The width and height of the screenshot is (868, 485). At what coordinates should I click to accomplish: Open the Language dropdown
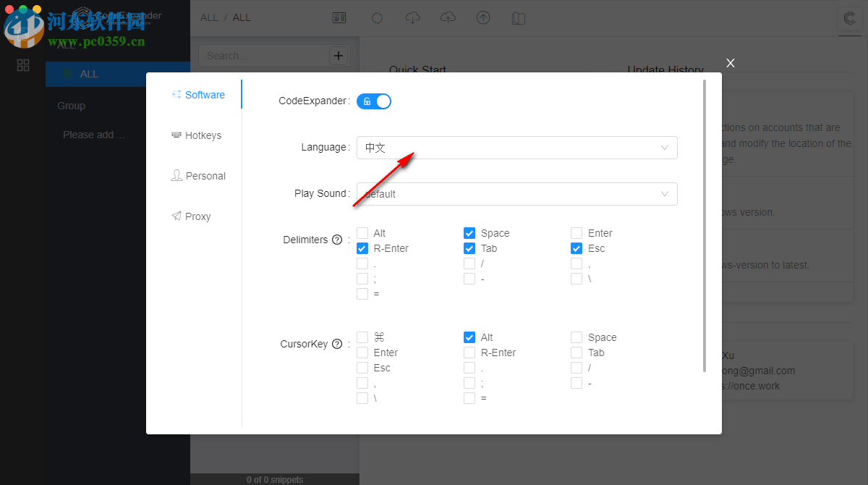click(517, 148)
